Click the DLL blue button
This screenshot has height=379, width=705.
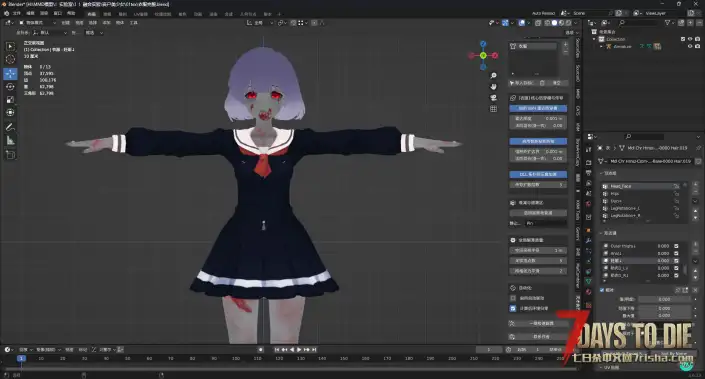coord(538,174)
